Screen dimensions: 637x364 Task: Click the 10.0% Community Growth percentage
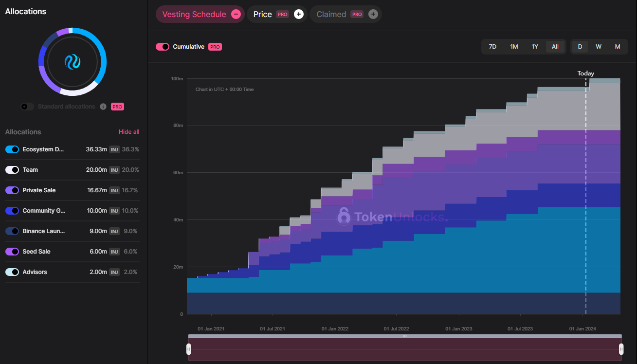(130, 211)
